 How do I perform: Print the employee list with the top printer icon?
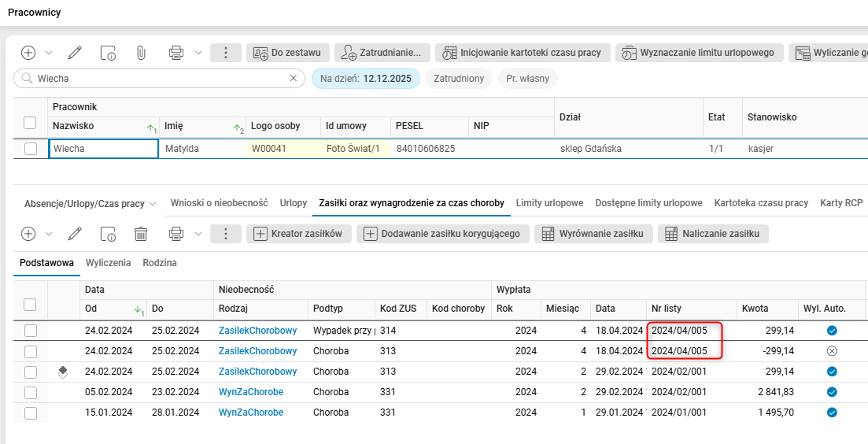tap(176, 53)
